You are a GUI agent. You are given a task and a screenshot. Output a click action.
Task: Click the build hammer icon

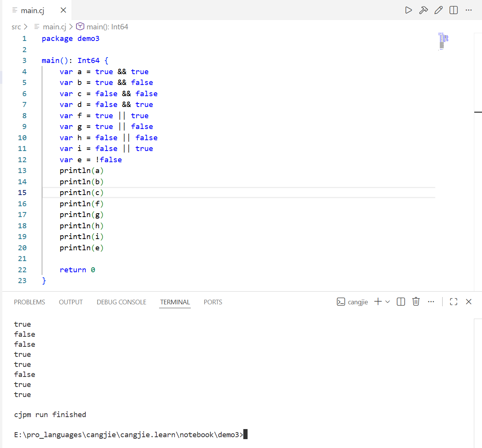pyautogui.click(x=423, y=10)
